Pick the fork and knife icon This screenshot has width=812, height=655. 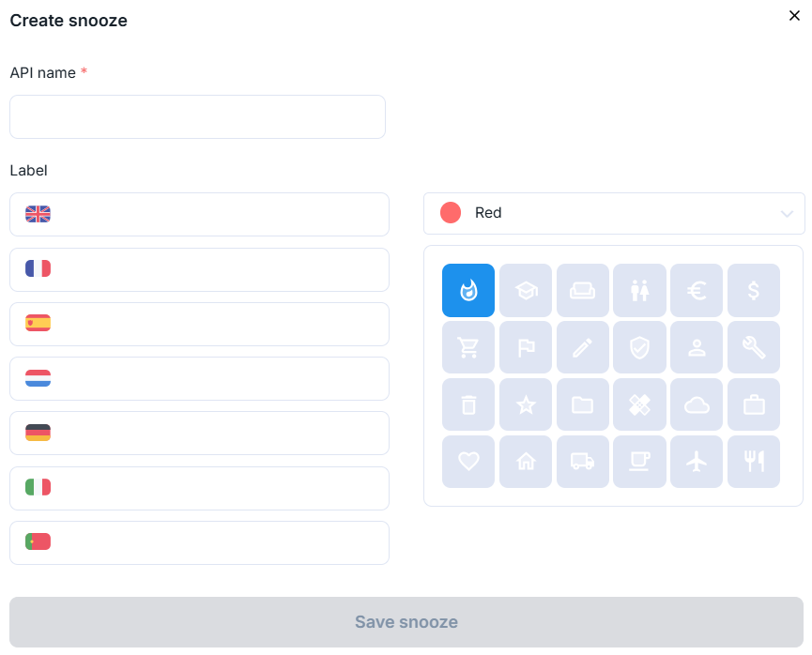point(754,462)
